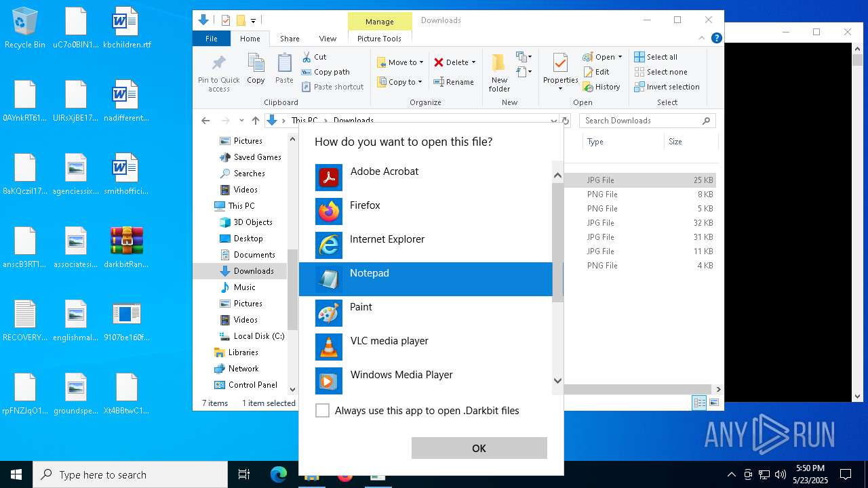Cut the selected file
Screen dimensions: 868x488
pos(314,57)
